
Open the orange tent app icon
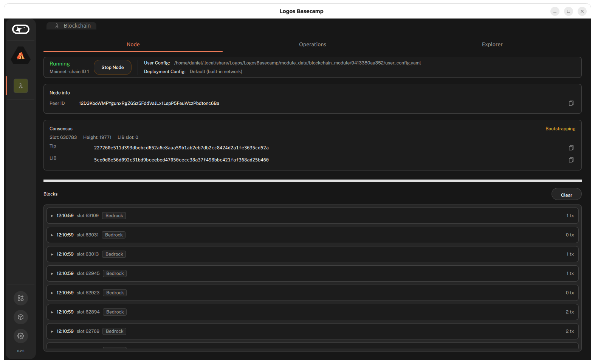(x=21, y=56)
